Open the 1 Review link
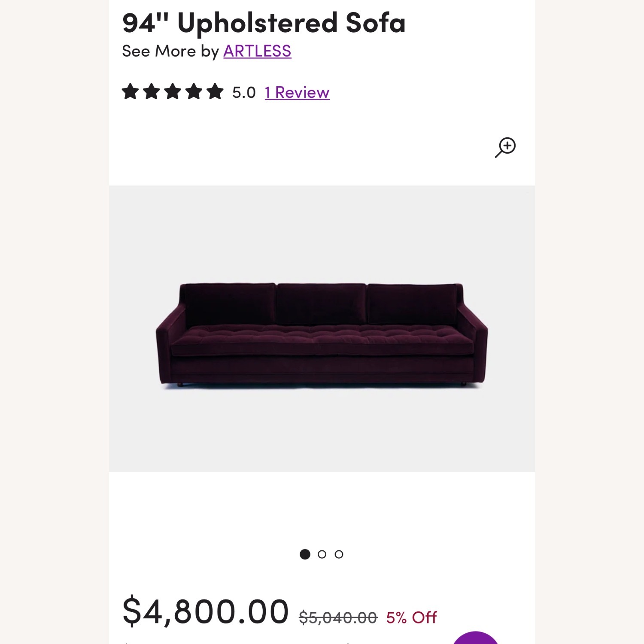Viewport: 644px width, 644px height. coord(297,92)
